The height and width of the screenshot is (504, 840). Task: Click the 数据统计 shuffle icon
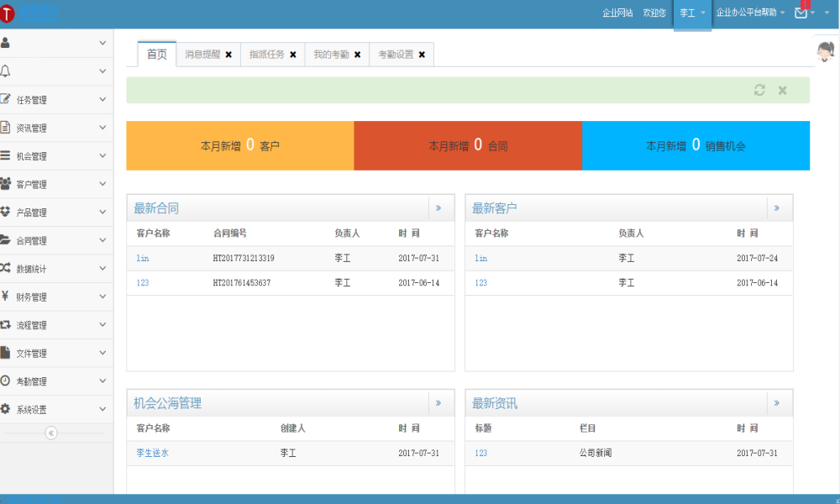[x=5, y=268]
